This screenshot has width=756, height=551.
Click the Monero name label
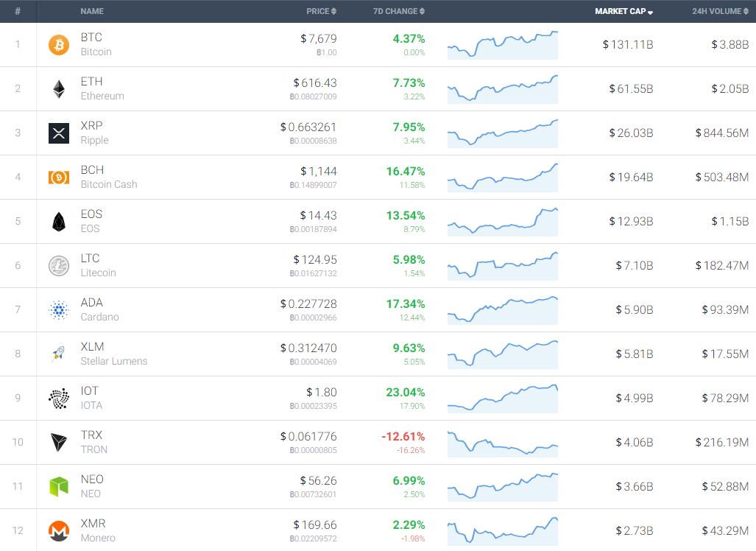[x=98, y=538]
